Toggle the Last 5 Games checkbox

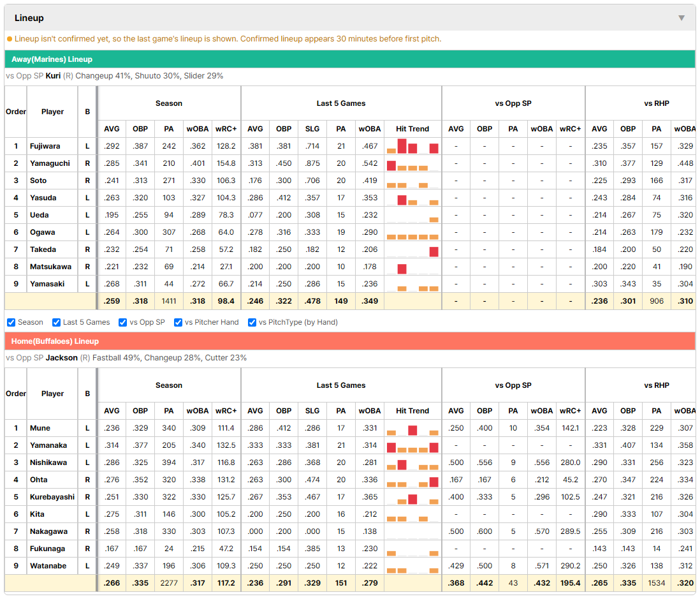[56, 323]
